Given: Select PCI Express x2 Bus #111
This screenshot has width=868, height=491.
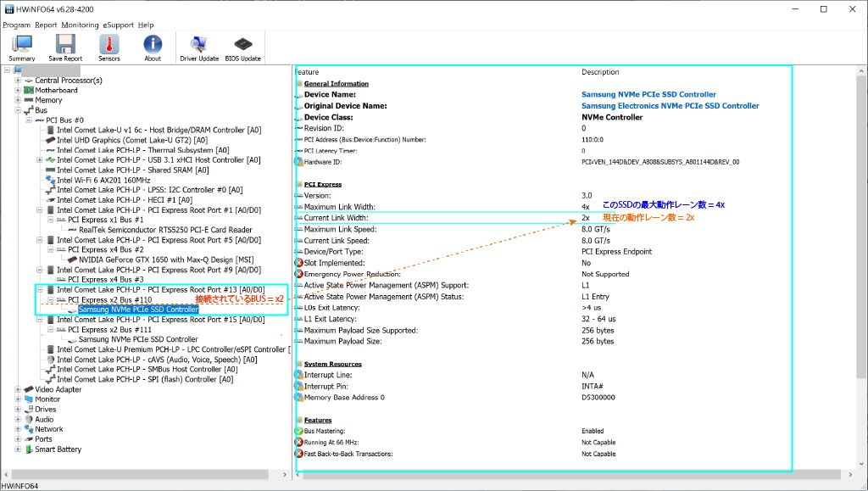Looking at the screenshot, I should click(109, 330).
